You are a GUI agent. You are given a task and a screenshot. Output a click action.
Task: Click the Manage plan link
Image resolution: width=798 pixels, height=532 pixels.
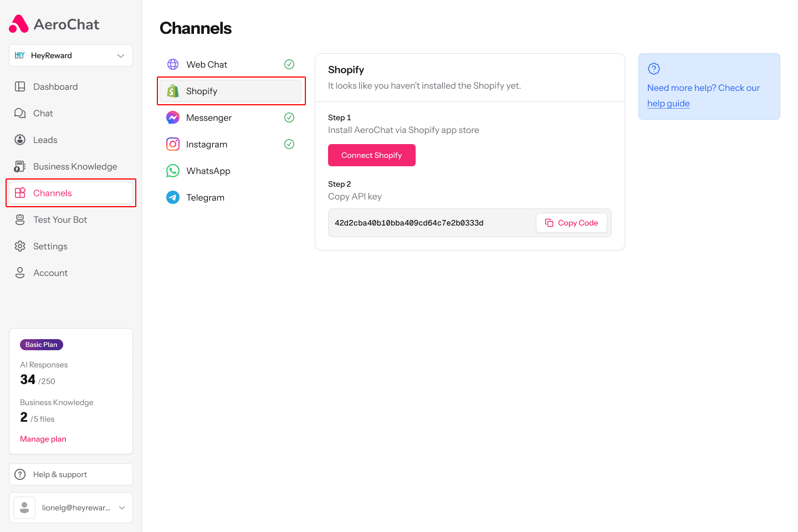(43, 439)
